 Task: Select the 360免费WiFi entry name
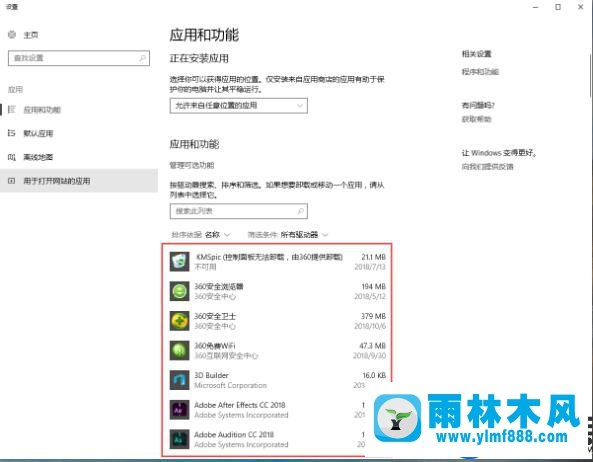coord(214,346)
